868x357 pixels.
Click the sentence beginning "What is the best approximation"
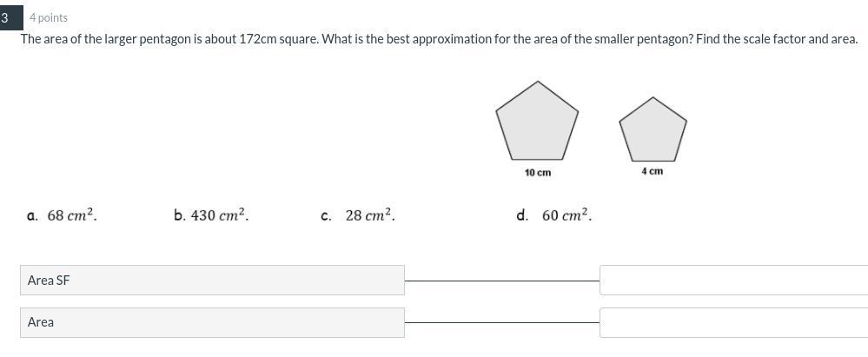[x=507, y=40]
